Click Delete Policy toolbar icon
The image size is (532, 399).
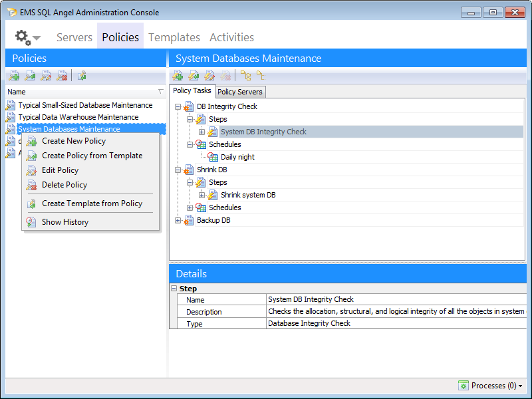[62, 76]
